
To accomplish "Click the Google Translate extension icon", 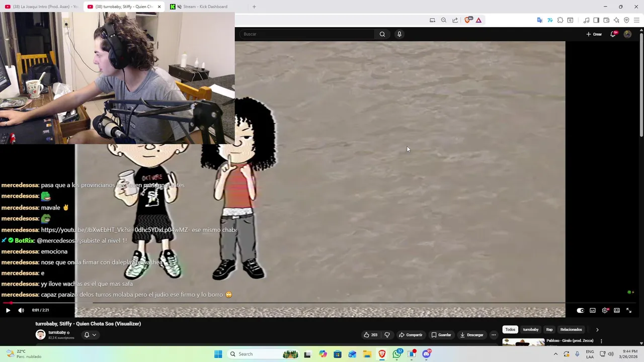I will [540, 20].
